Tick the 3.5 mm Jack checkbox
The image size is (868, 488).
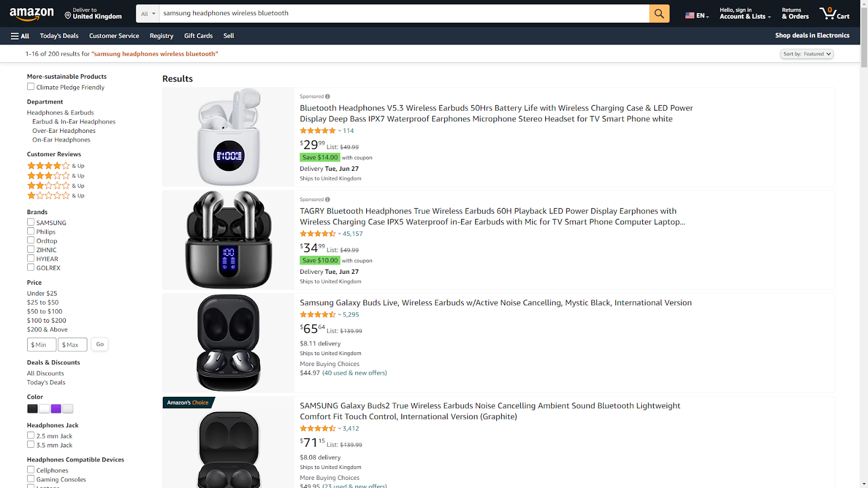[31, 445]
